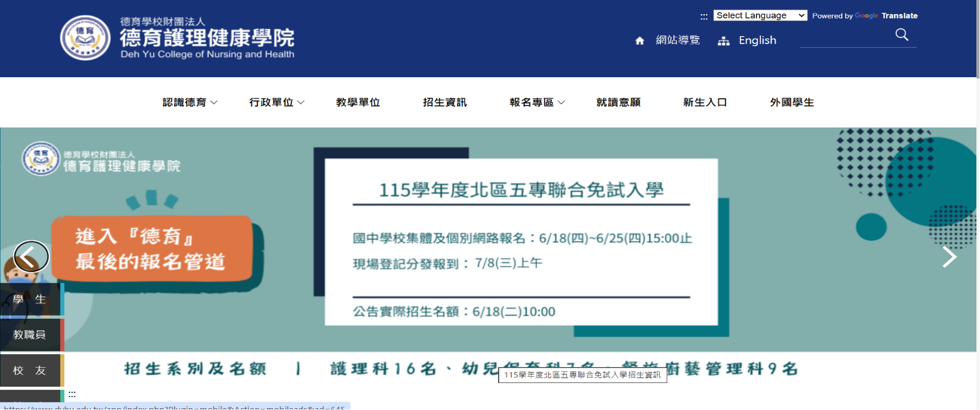
Task: Click the Powered by Google Translate text
Action: tap(865, 16)
